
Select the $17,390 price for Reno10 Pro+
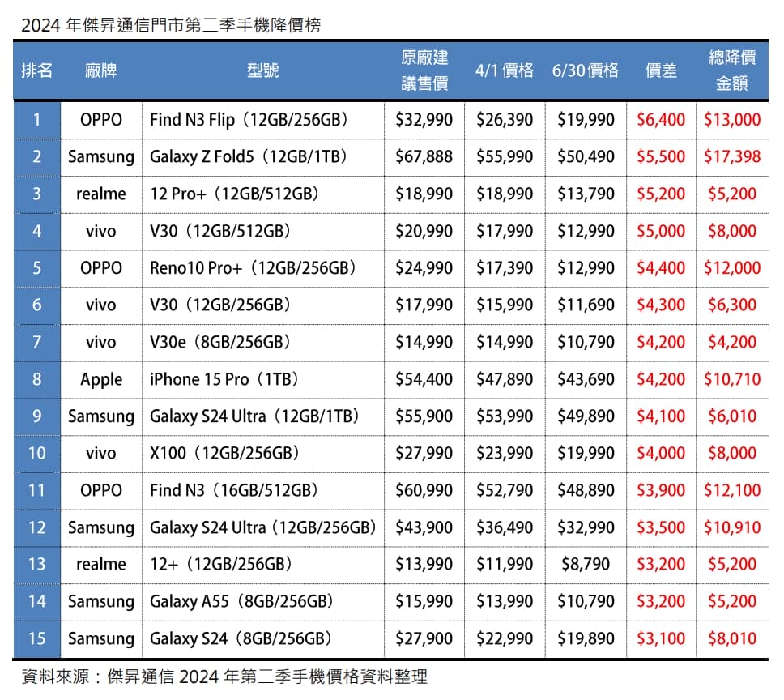pyautogui.click(x=505, y=268)
